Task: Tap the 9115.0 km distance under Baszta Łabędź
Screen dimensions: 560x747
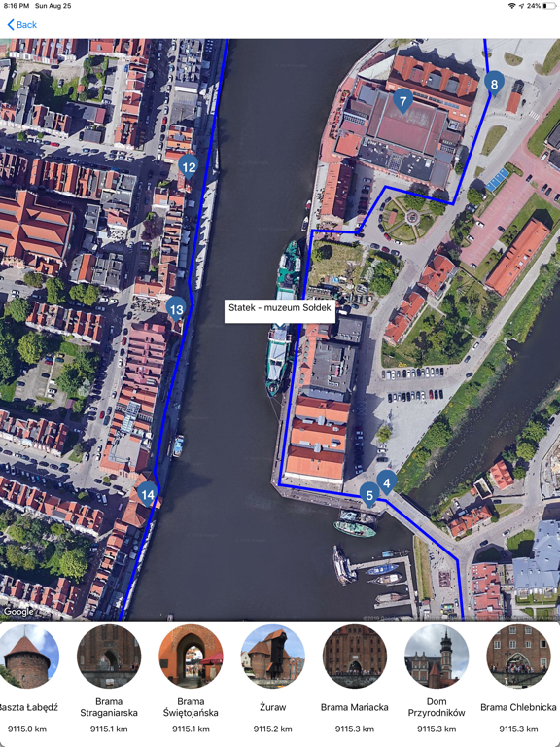Action: coord(27,729)
